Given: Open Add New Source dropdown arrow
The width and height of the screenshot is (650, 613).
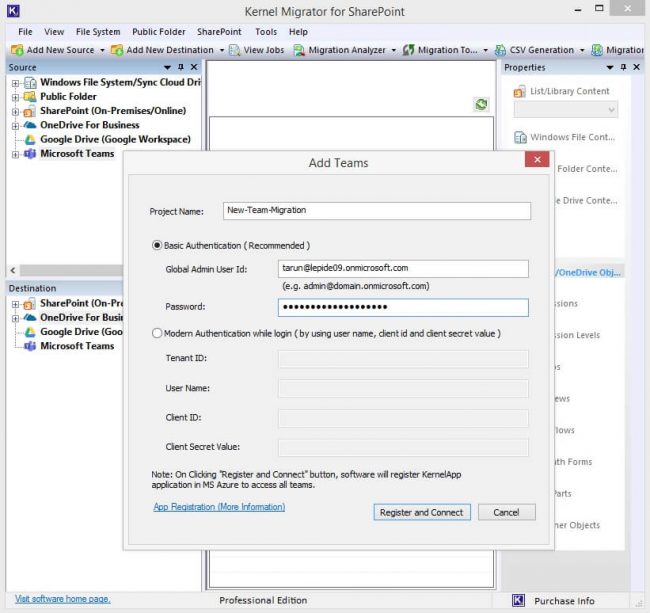Looking at the screenshot, I should (102, 51).
